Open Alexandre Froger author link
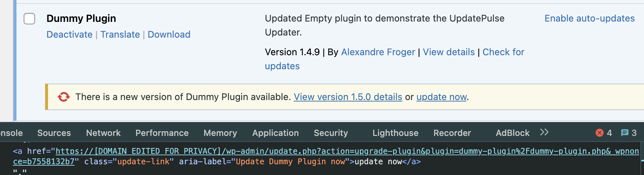Image resolution: width=644 pixels, height=175 pixels. point(378,52)
